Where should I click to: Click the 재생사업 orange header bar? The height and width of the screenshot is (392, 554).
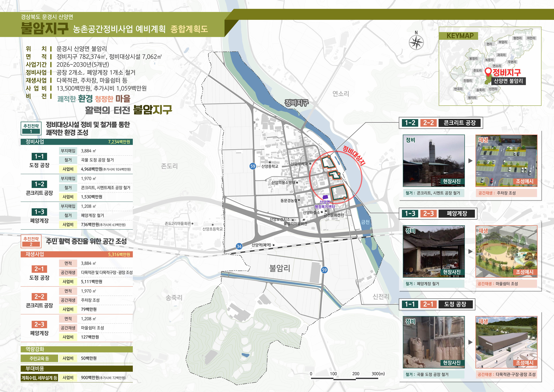click(77, 254)
